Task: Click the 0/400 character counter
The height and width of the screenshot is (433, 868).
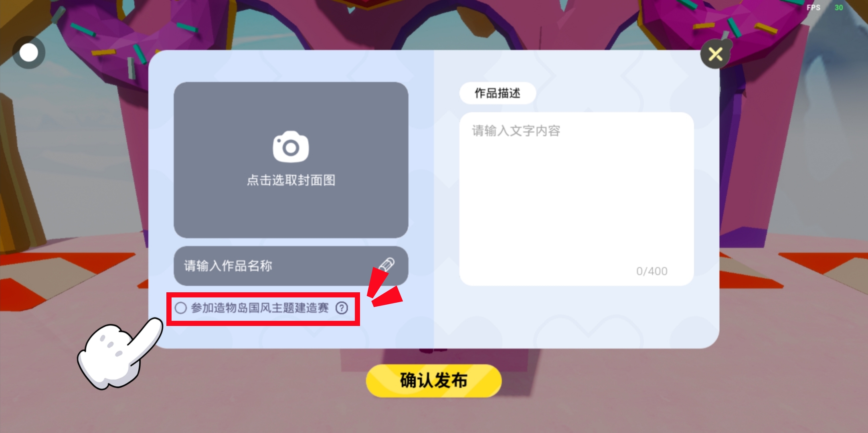Action: (652, 271)
